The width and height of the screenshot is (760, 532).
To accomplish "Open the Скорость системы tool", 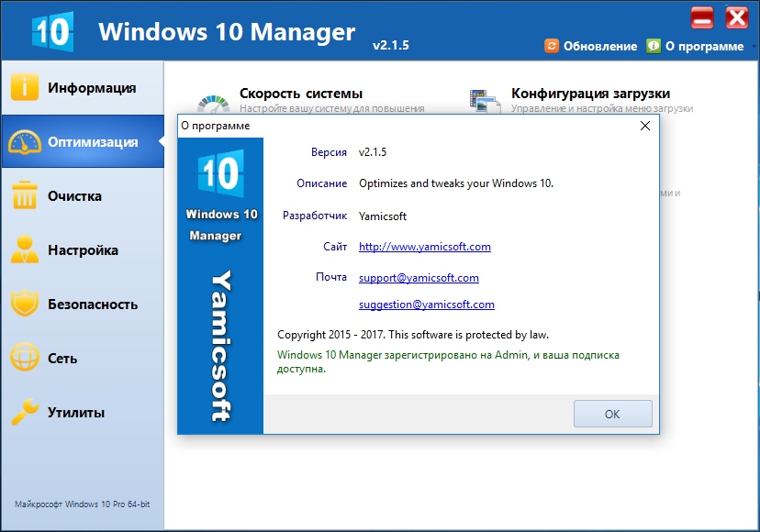I will pos(301,93).
